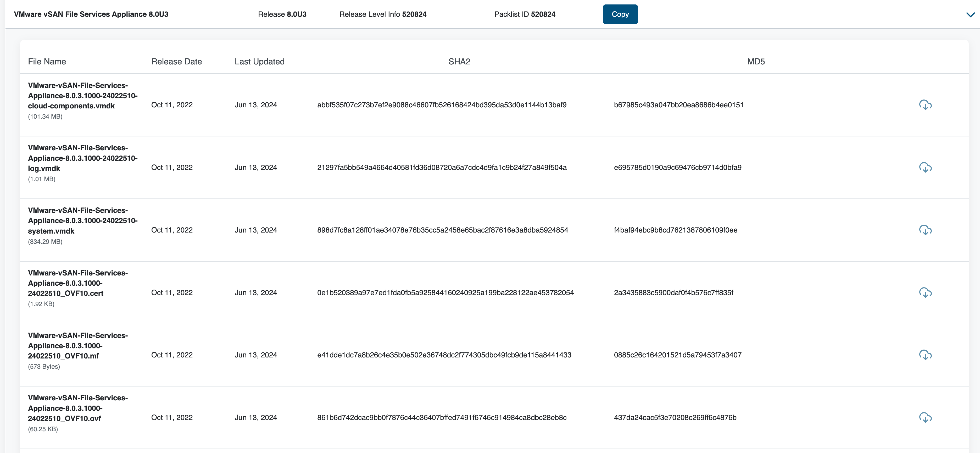Download the system.vmdk file
The image size is (980, 453).
[x=925, y=230]
